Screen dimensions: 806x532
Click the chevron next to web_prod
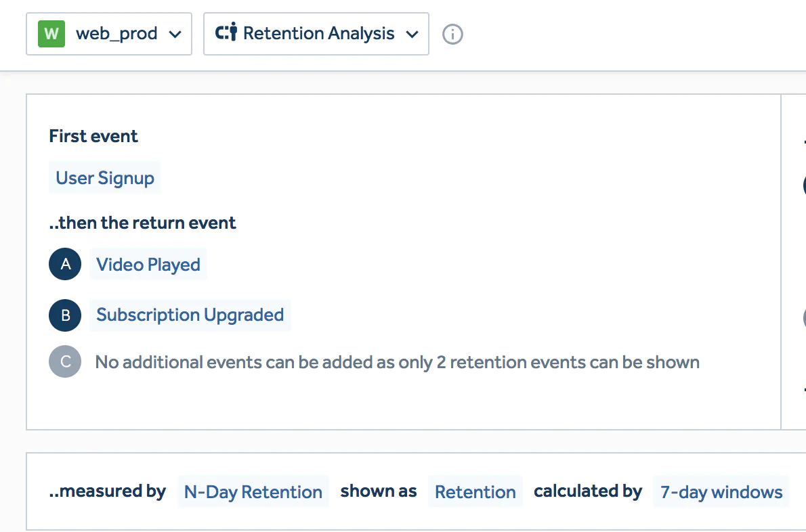[174, 34]
